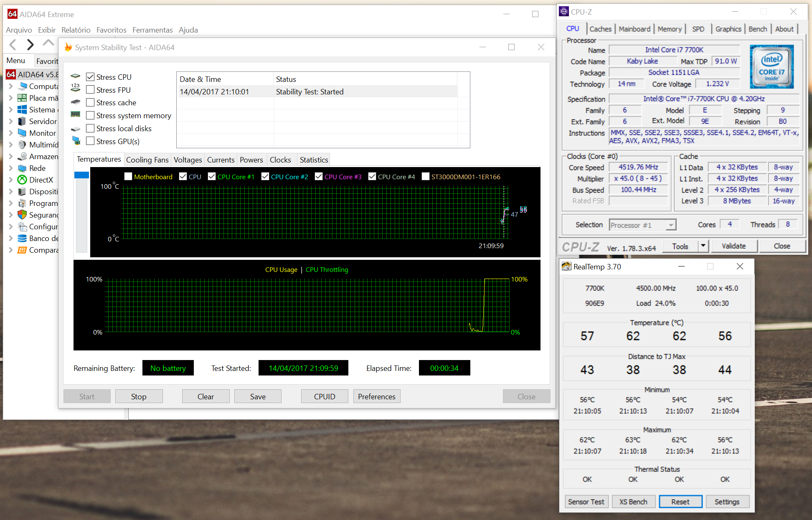Screen dimensions: 812x520
Task: Switch to the Voltages tab
Action: (x=188, y=160)
